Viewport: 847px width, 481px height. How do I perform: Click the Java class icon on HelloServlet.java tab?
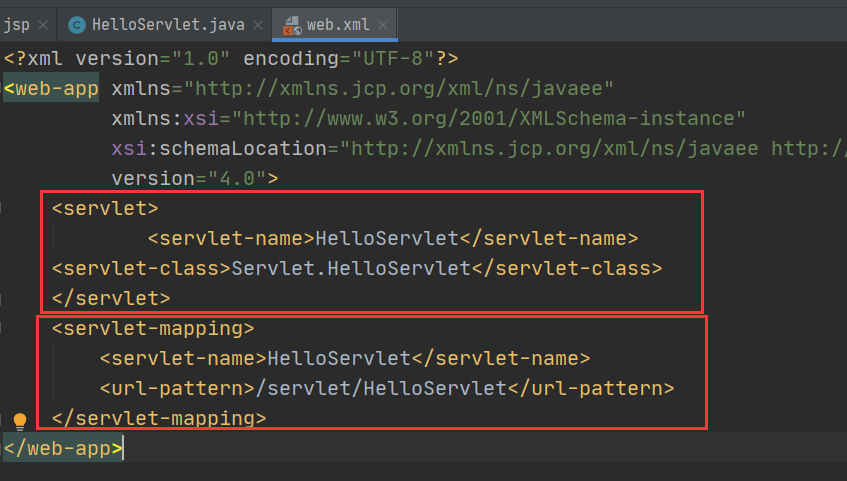[77, 25]
